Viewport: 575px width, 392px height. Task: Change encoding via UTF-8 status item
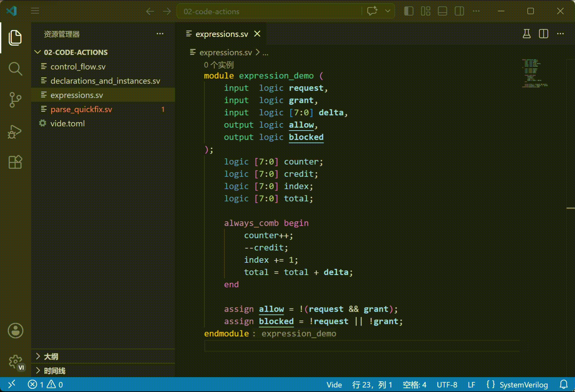point(447,385)
